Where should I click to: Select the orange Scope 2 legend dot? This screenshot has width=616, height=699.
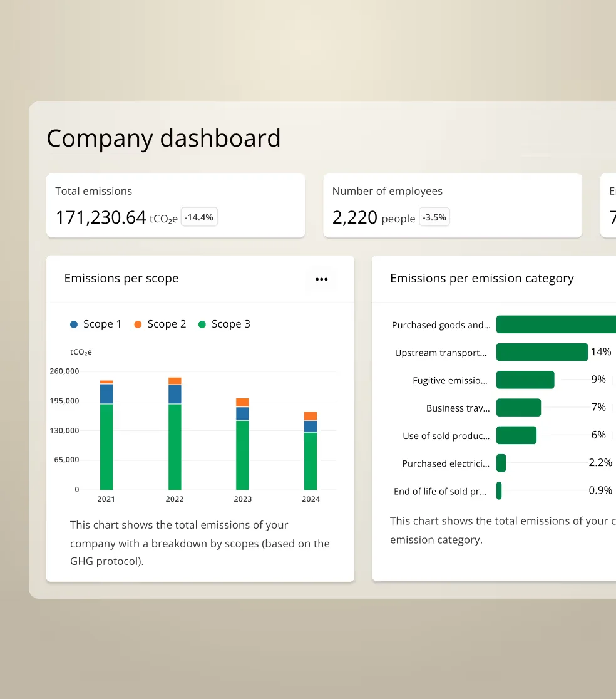tap(138, 324)
